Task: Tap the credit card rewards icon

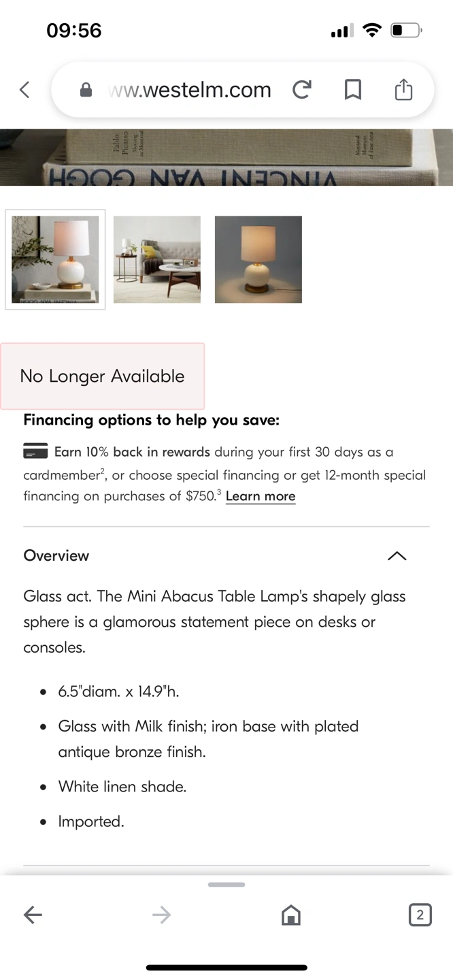Action: pos(35,451)
